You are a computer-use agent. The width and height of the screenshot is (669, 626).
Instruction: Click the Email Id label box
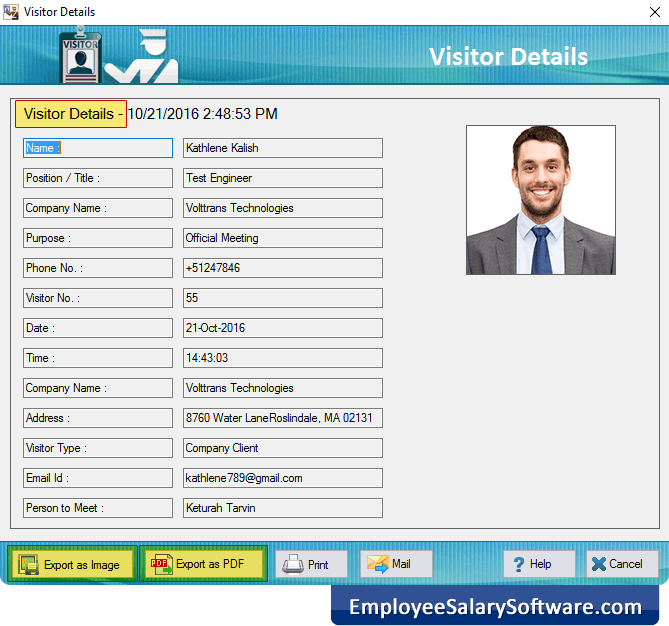click(x=98, y=478)
